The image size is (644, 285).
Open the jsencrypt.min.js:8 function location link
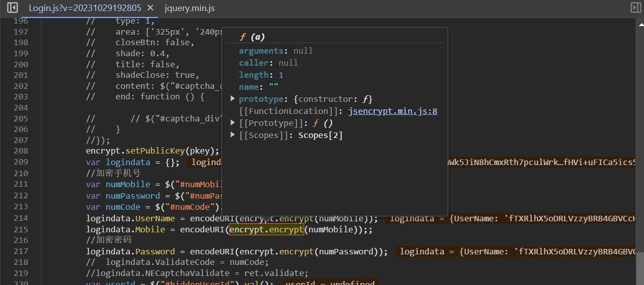coord(392,111)
